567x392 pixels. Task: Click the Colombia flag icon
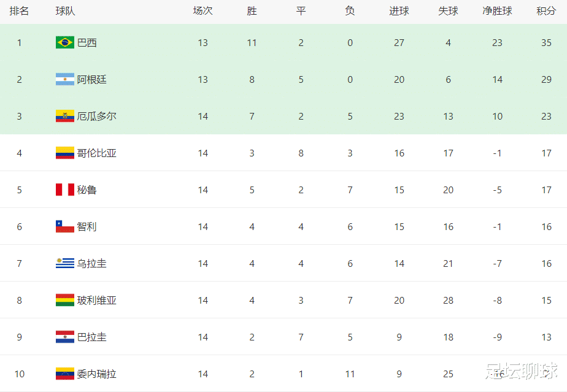coord(65,153)
